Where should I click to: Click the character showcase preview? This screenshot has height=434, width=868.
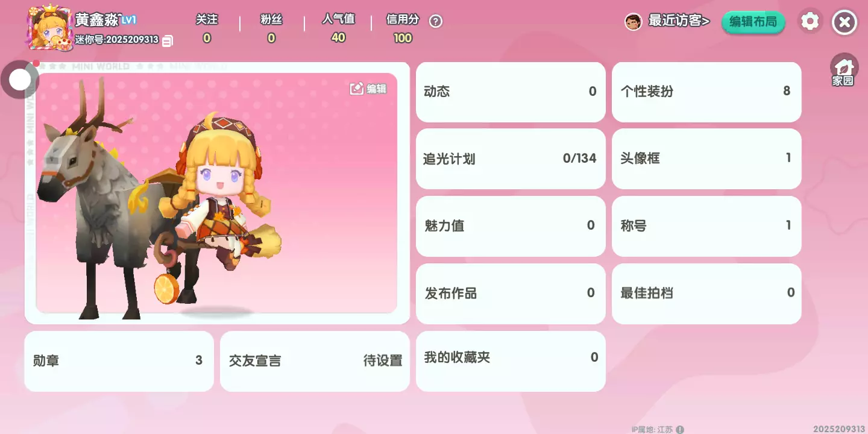coord(217,193)
